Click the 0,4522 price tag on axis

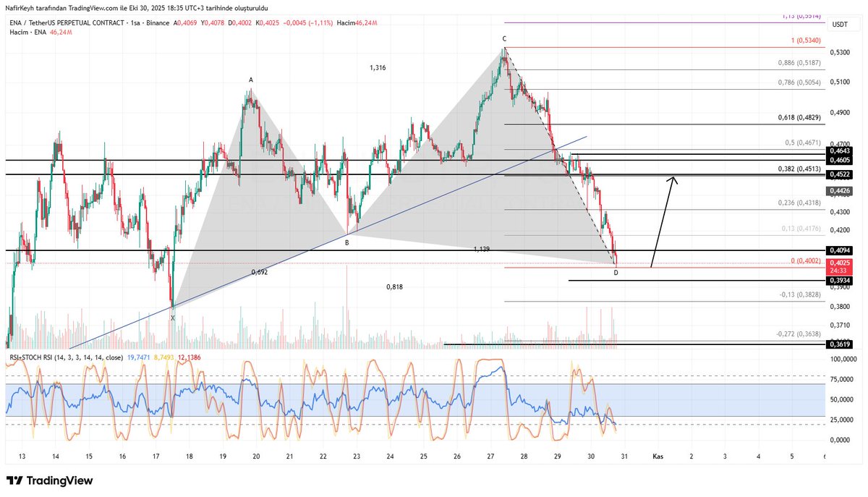pos(841,174)
